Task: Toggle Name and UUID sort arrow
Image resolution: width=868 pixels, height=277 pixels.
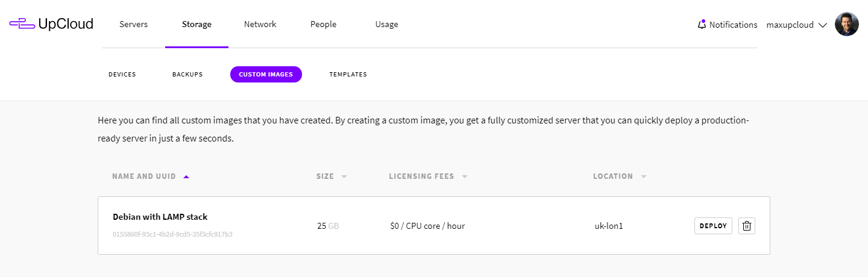Action: [186, 177]
